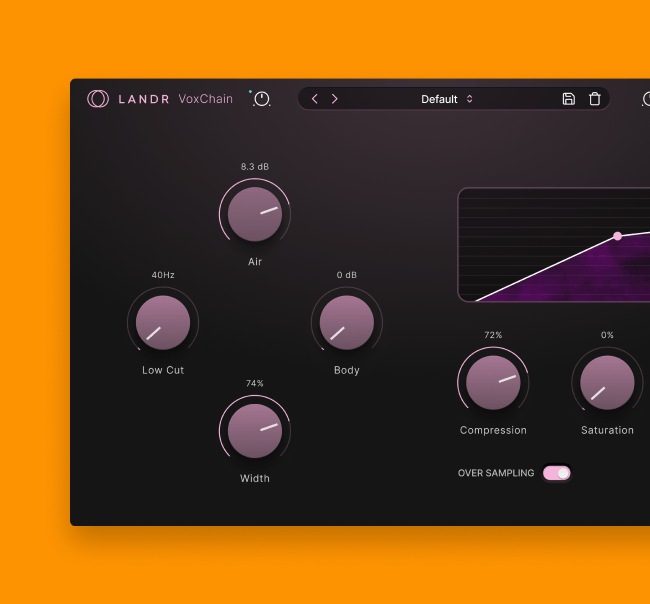Click the VoxChain plugin title
The height and width of the screenshot is (604, 650).
pos(206,99)
